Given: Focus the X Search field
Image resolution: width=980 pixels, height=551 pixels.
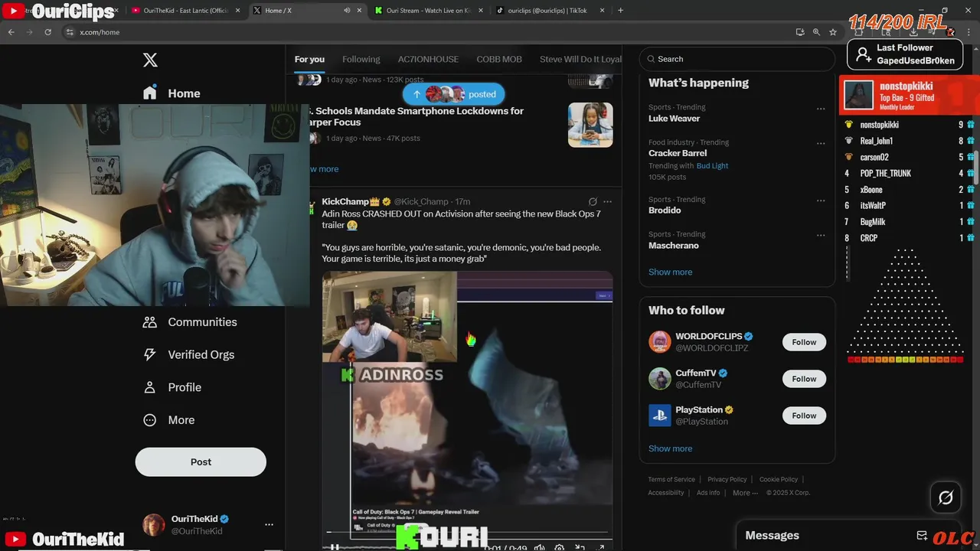Looking at the screenshot, I should pyautogui.click(x=737, y=59).
